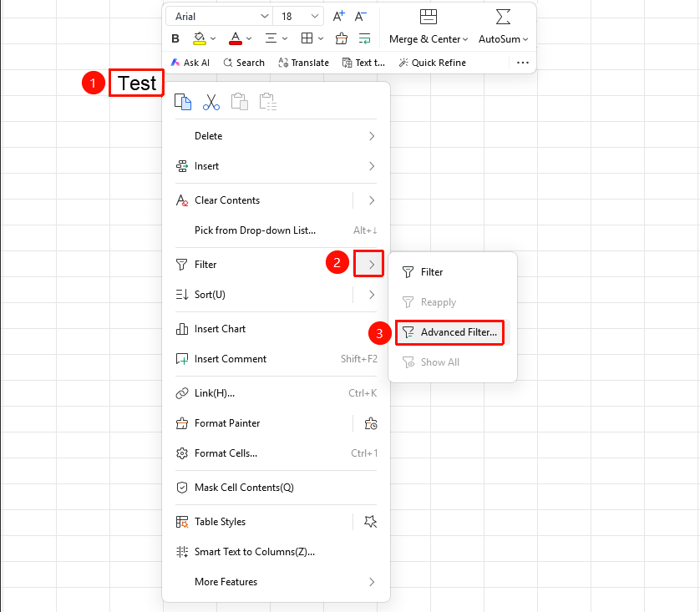Open the fill color dropdown arrow
This screenshot has height=612, width=700.
tap(213, 38)
